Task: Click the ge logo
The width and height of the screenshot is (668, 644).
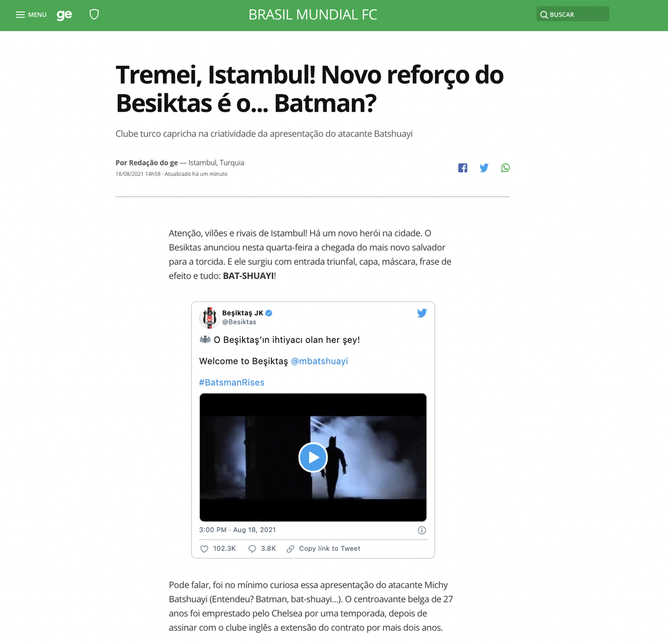Action: (x=64, y=15)
